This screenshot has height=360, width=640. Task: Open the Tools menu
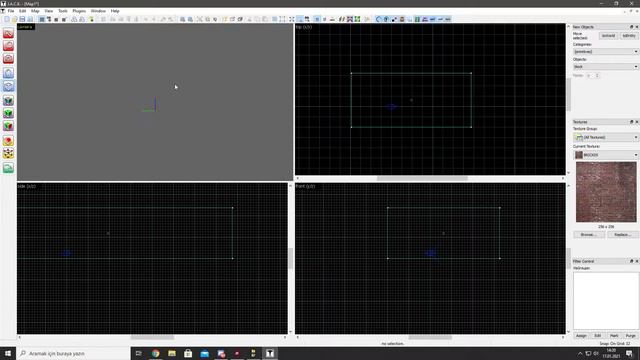[63, 11]
